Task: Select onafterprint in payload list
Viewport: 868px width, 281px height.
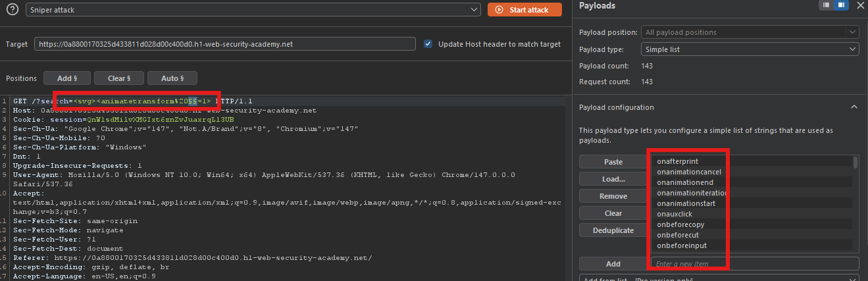Action: 752,161
